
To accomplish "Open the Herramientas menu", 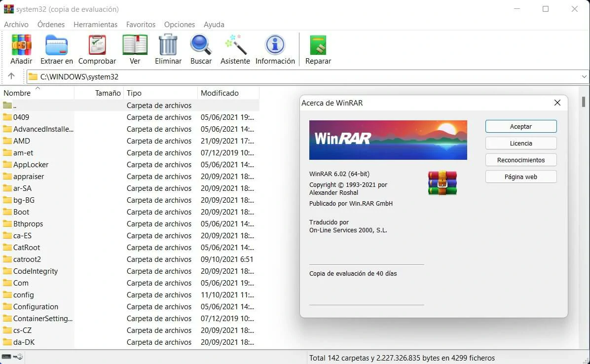I will [x=95, y=24].
